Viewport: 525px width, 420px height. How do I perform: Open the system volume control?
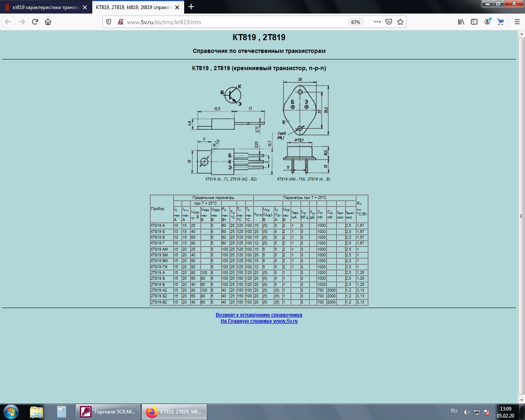pos(466,412)
